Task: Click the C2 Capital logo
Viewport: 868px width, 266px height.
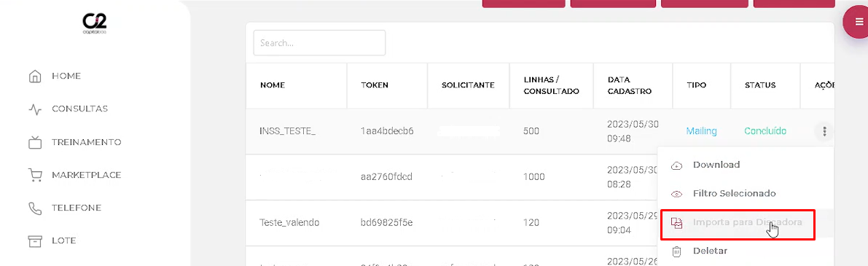Action: click(x=95, y=24)
